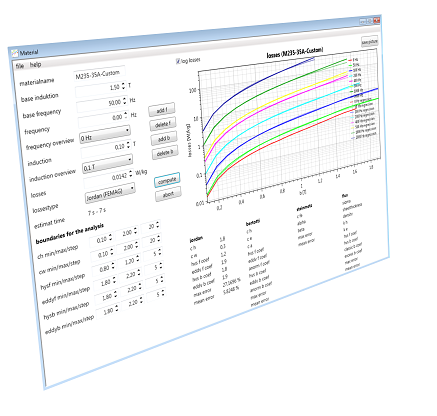Click the abort button
The width and height of the screenshot is (437, 416).
tap(168, 195)
